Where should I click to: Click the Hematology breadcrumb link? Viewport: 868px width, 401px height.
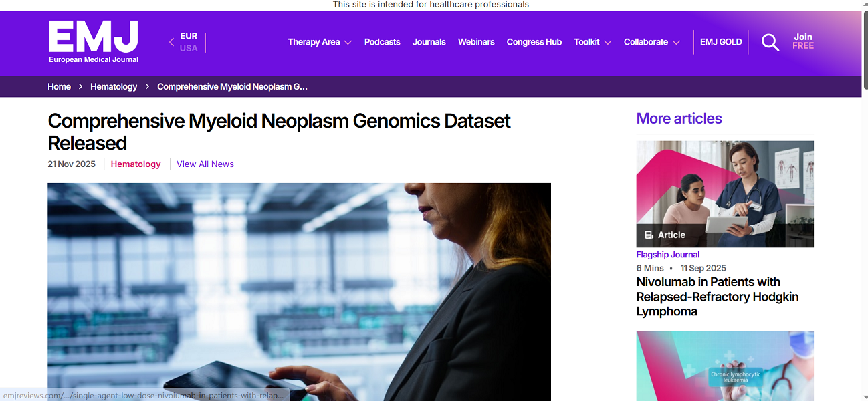point(114,86)
